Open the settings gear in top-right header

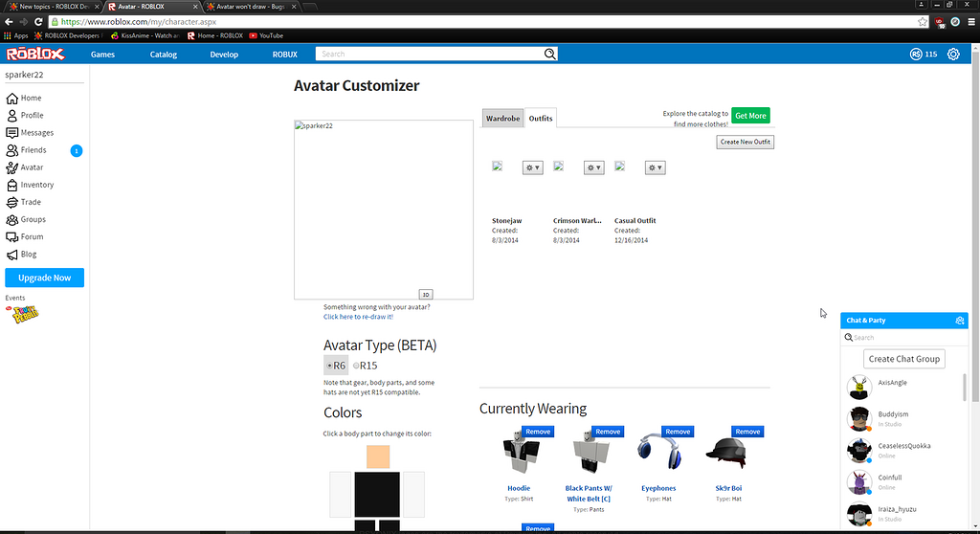[x=953, y=55]
